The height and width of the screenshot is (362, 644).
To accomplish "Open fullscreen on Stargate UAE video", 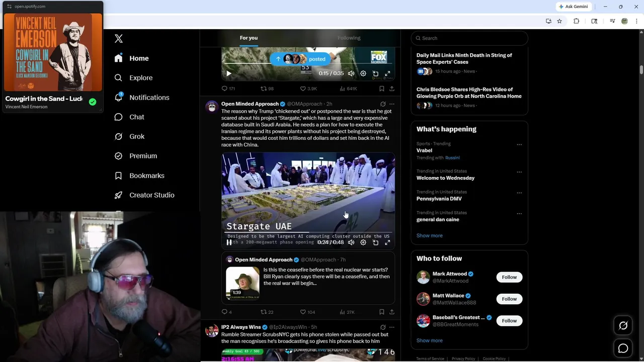I will [x=387, y=242].
